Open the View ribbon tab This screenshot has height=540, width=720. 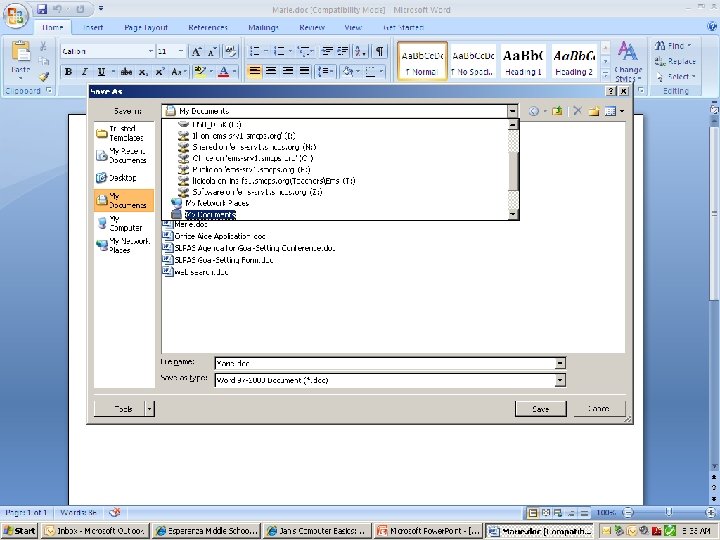click(x=353, y=28)
